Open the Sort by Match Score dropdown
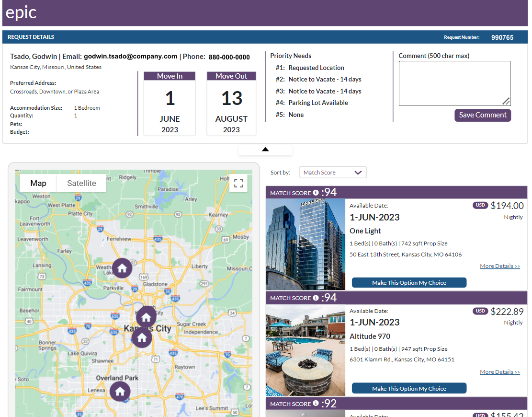Viewport: 532px width, 417px height. (332, 173)
